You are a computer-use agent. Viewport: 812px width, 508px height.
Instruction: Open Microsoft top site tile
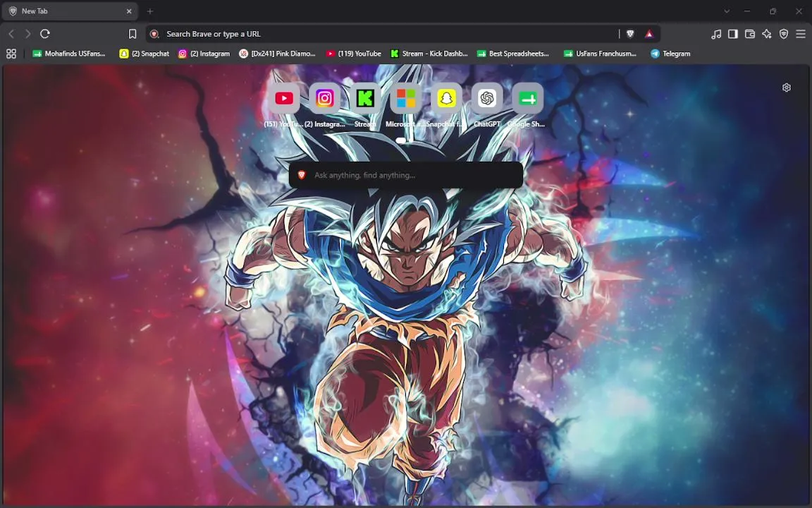pos(405,98)
